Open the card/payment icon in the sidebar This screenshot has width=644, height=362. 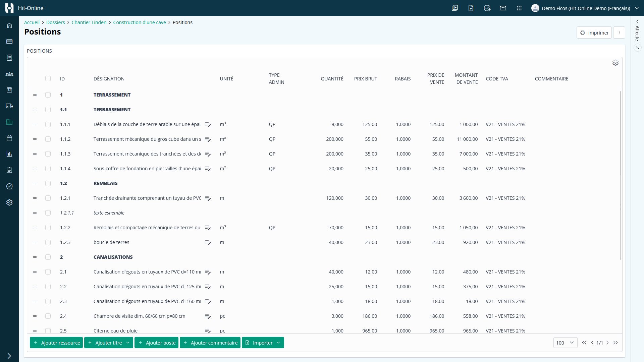tap(9, 42)
